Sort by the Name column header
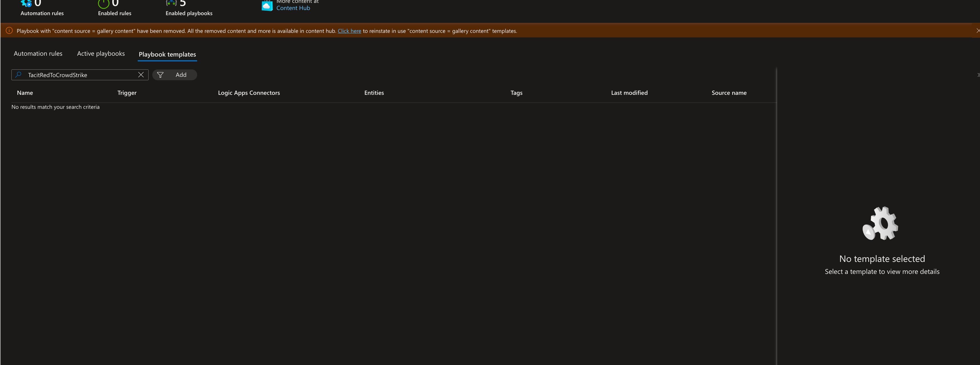 [25, 92]
